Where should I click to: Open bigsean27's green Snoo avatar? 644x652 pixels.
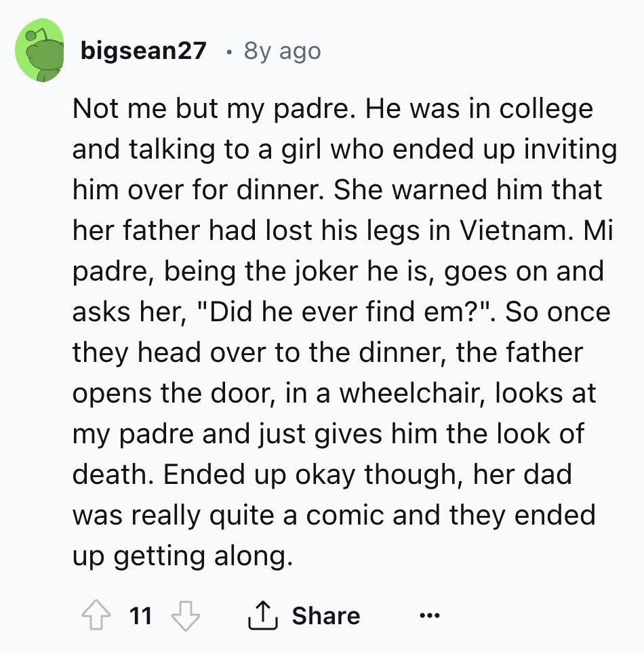(x=39, y=50)
